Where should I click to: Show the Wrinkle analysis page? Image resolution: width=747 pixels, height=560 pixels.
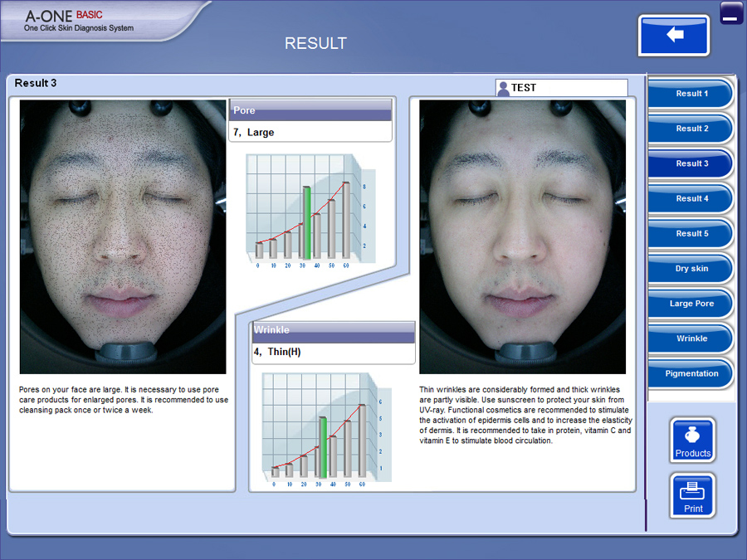pos(691,338)
